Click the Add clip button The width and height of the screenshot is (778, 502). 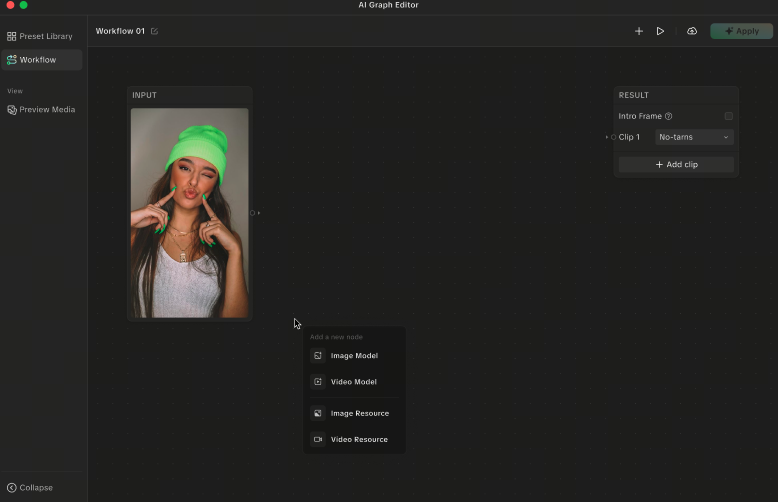pos(676,164)
